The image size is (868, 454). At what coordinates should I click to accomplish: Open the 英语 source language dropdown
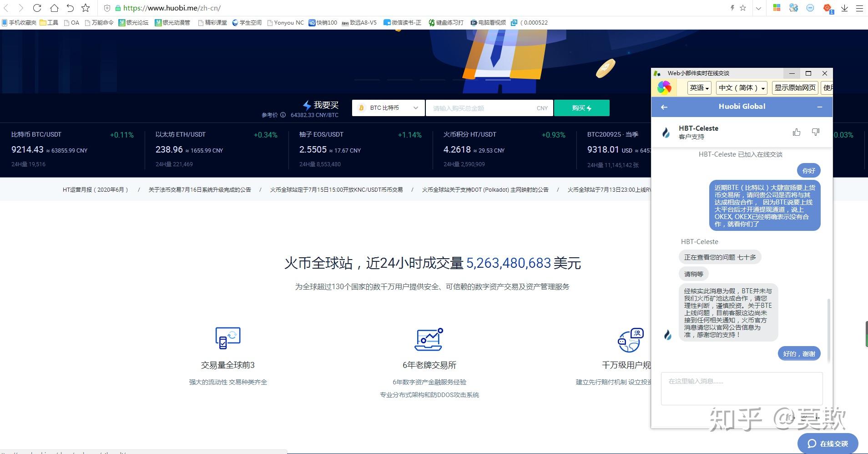[x=699, y=87]
